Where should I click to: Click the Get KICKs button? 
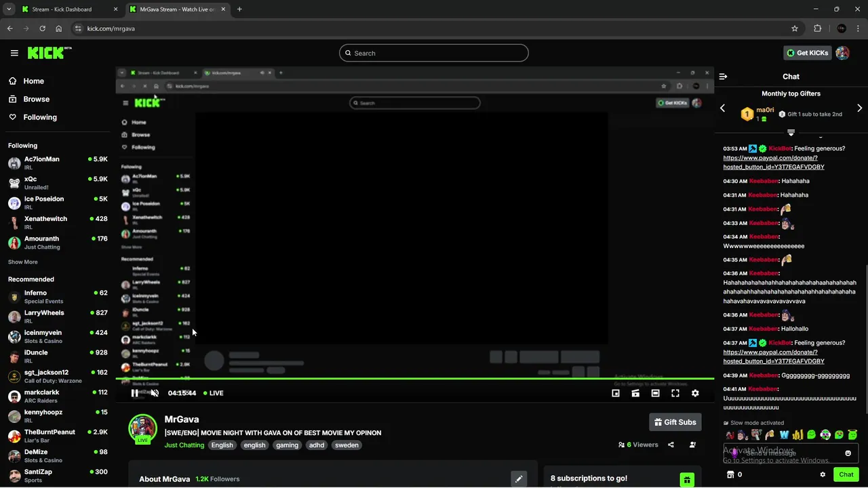coord(807,53)
